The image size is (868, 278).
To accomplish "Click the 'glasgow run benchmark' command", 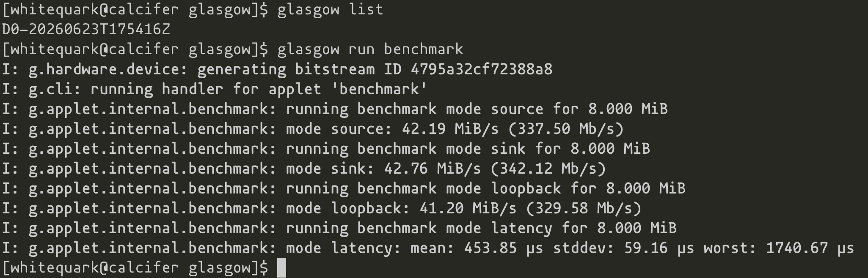I will point(370,49).
